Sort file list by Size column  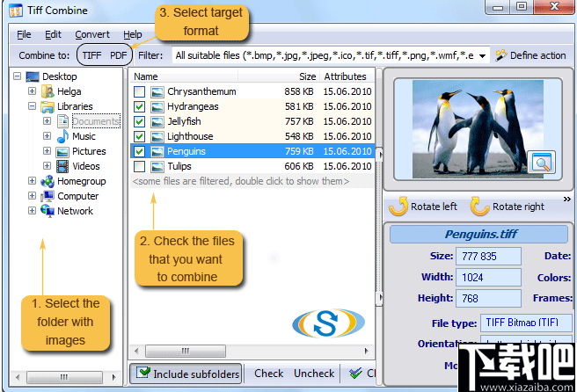click(279, 76)
